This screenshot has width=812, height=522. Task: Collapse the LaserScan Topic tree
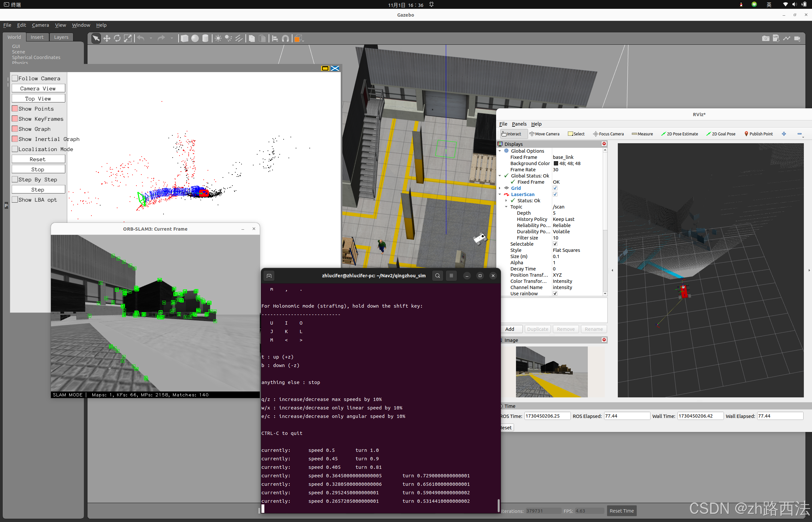tap(506, 207)
